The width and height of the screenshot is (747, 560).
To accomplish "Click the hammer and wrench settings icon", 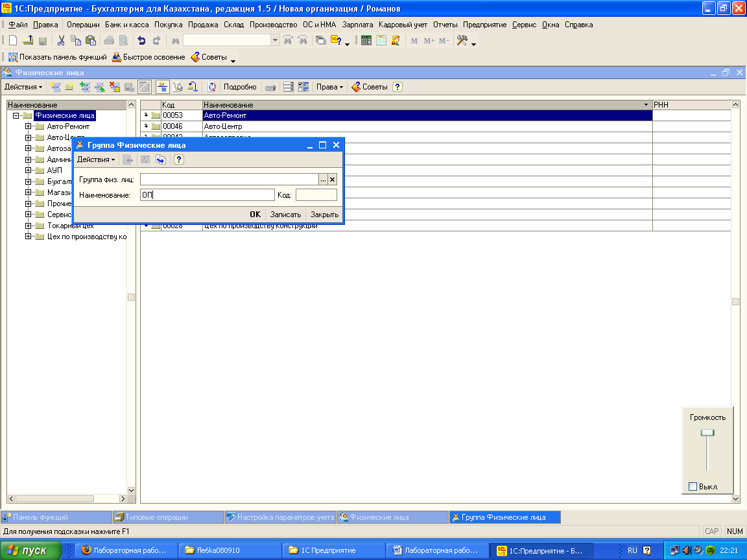I will coord(462,40).
